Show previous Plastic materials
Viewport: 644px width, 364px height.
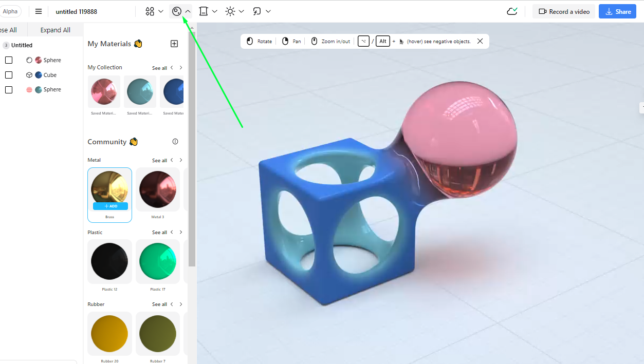pyautogui.click(x=172, y=232)
